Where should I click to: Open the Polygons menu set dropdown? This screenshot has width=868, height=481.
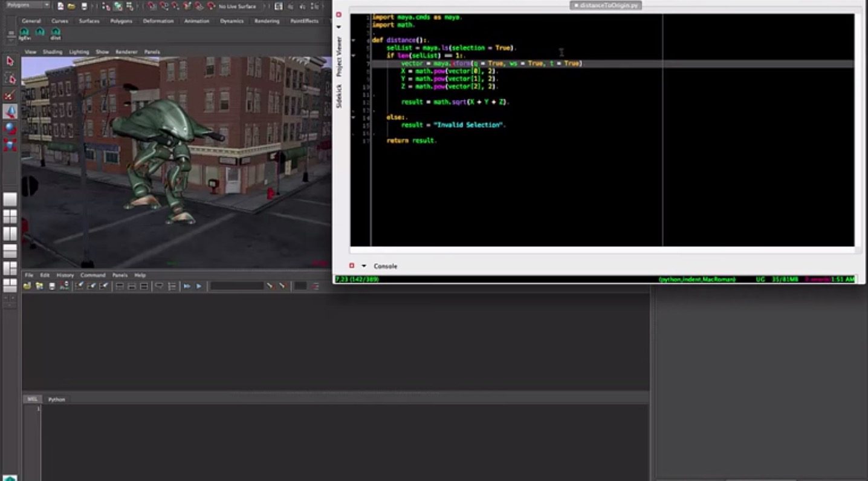pos(27,5)
